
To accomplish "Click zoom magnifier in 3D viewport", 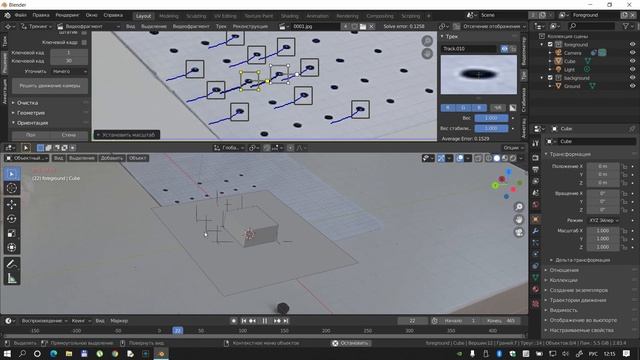I will point(519,207).
